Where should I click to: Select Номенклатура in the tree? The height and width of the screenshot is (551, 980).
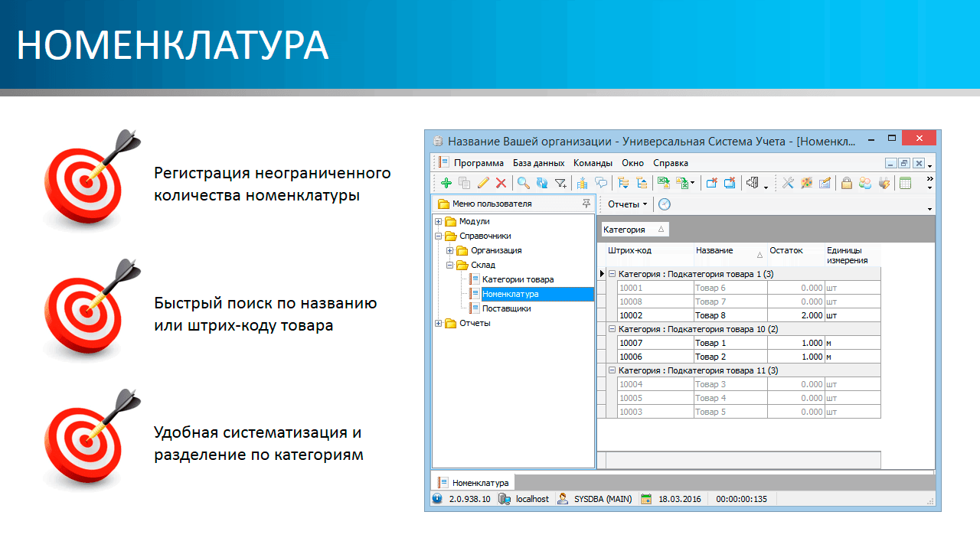511,294
